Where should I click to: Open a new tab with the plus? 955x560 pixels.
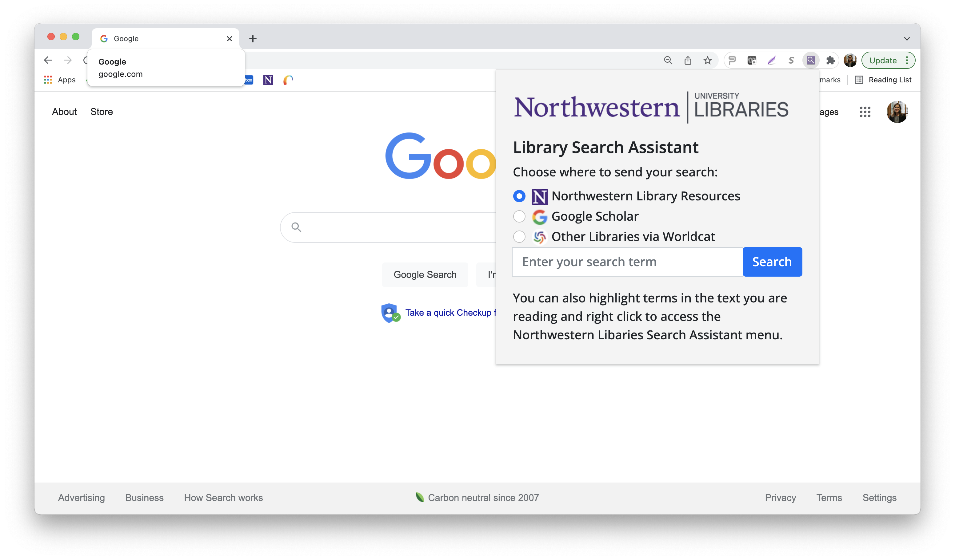point(253,39)
